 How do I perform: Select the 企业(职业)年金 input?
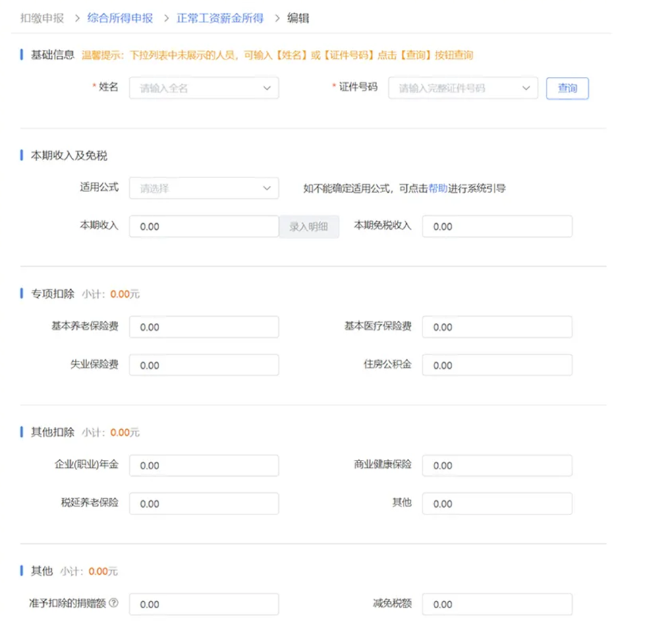[x=204, y=465]
